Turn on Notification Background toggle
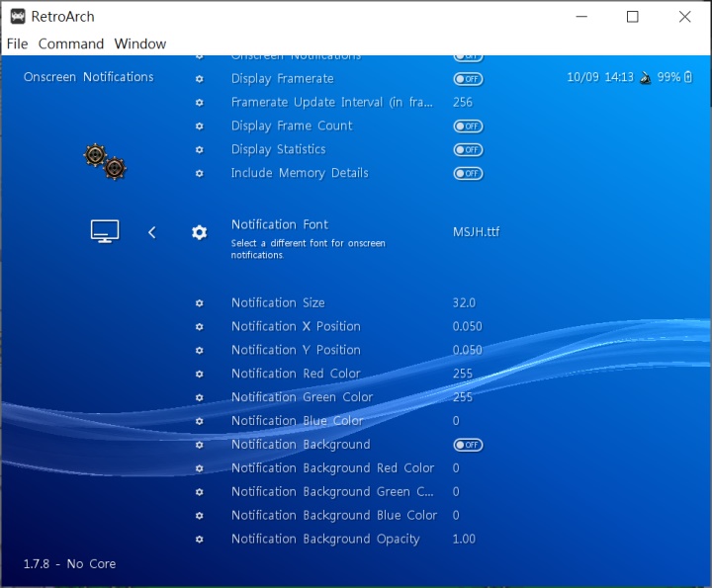 click(x=468, y=445)
